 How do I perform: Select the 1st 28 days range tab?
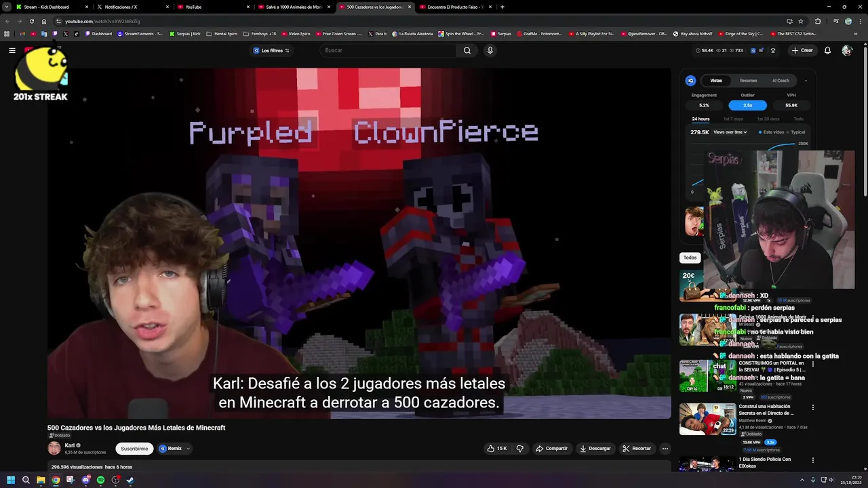pyautogui.click(x=768, y=119)
